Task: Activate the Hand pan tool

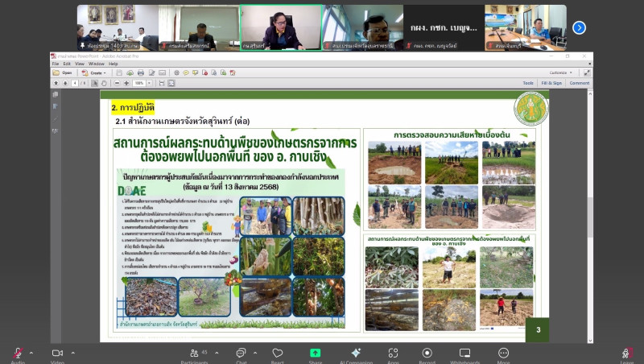Action: [x=105, y=83]
